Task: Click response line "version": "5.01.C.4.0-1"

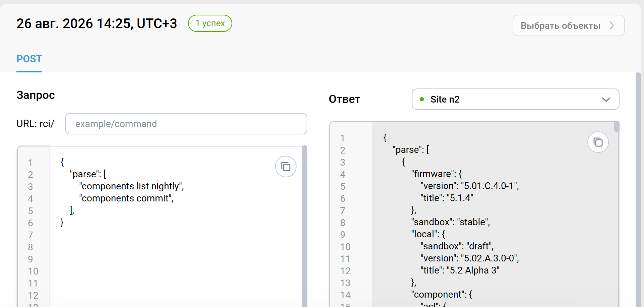Action: tap(470, 186)
